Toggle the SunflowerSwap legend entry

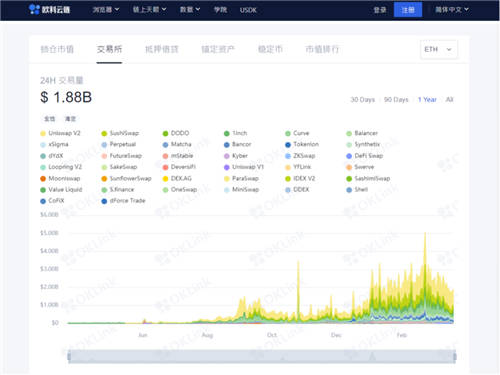pos(126,178)
